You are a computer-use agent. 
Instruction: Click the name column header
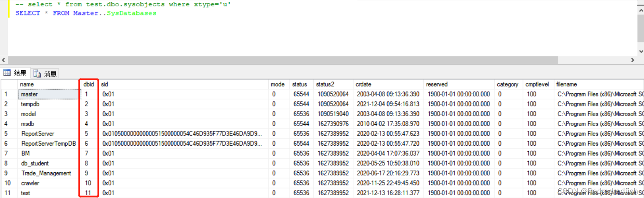49,84
